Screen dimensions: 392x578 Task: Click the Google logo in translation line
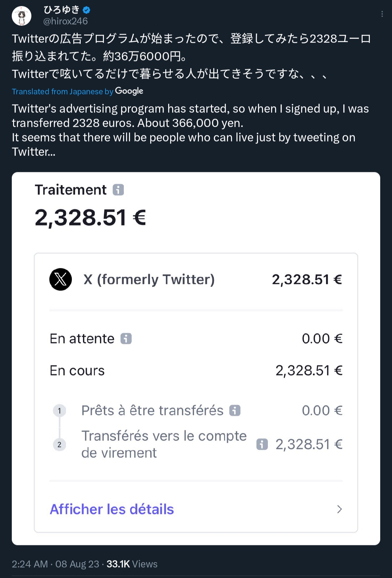point(129,91)
